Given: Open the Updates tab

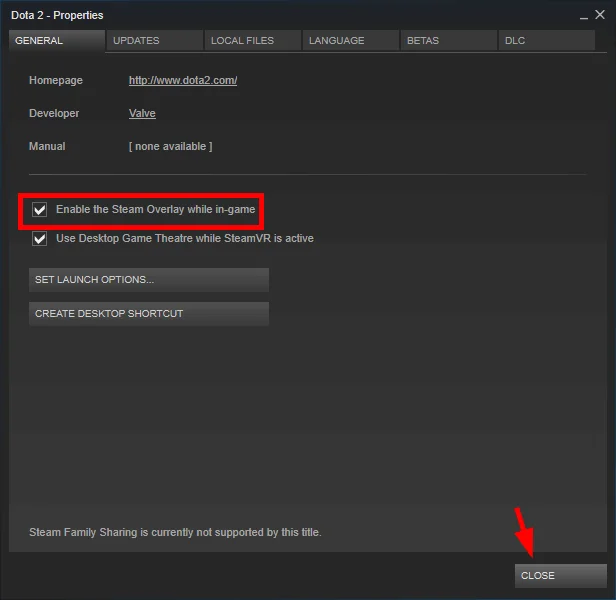Looking at the screenshot, I should (x=155, y=40).
